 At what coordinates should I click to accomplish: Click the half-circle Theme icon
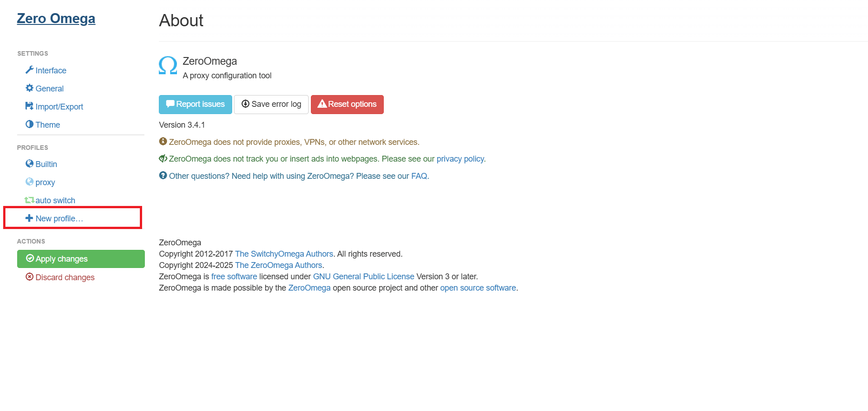click(x=29, y=124)
